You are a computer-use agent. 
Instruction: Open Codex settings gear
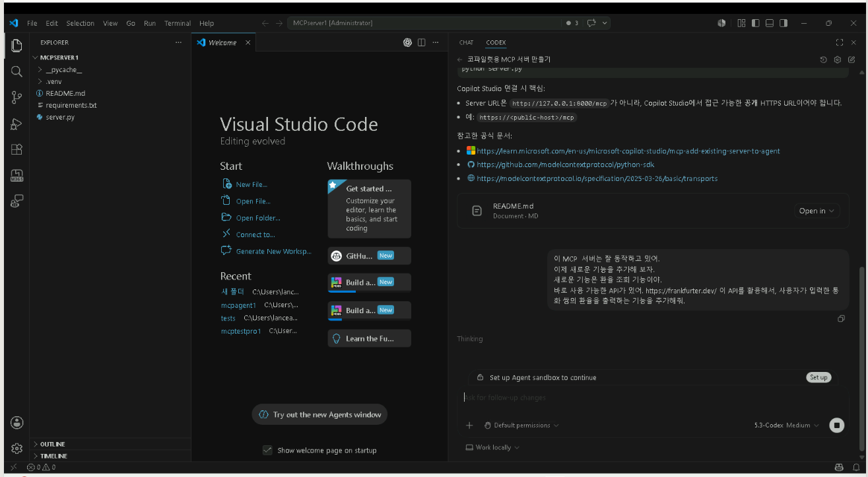pyautogui.click(x=838, y=59)
